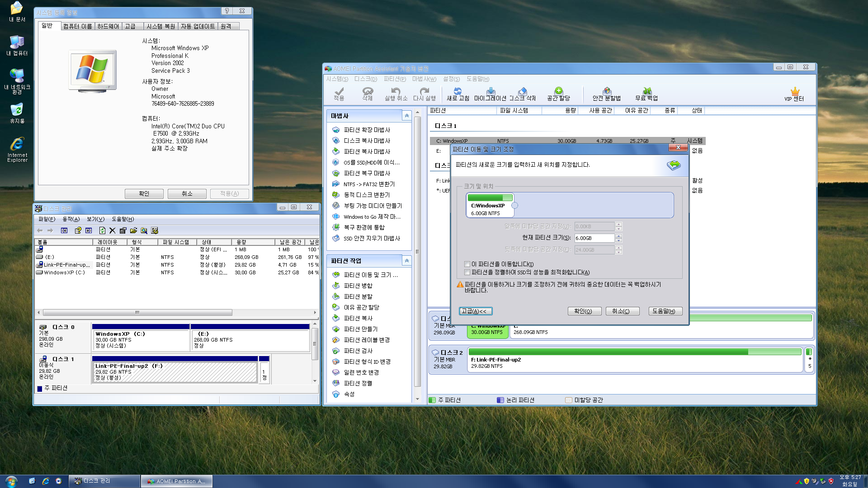Launch 파티션 복구 마법사 from sidebar
This screenshot has width=868, height=488.
(367, 173)
